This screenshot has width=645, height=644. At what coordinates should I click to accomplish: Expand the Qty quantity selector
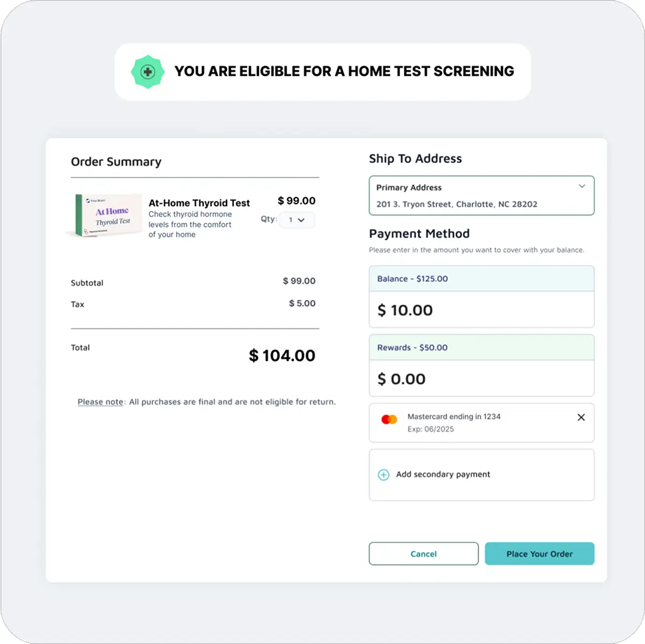point(296,220)
